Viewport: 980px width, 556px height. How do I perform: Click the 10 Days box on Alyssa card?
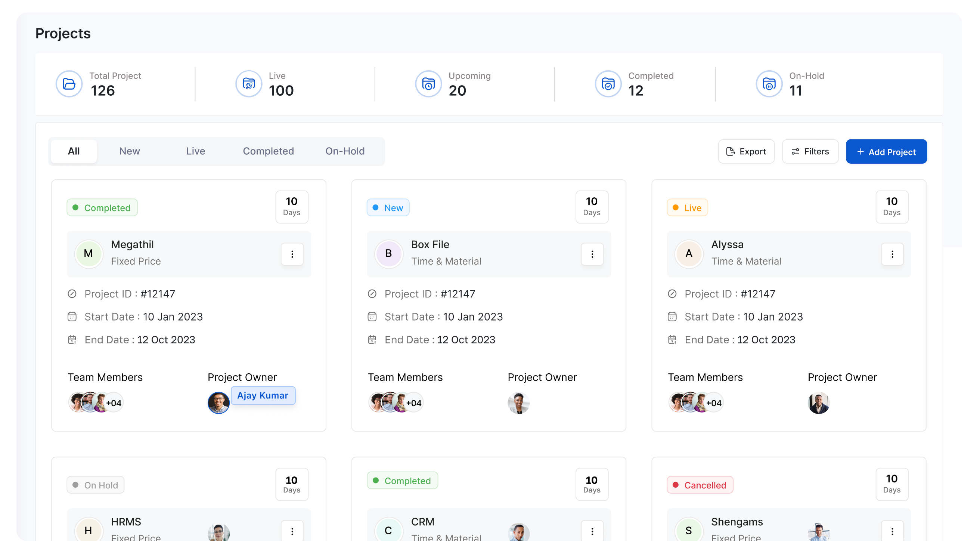[891, 207]
